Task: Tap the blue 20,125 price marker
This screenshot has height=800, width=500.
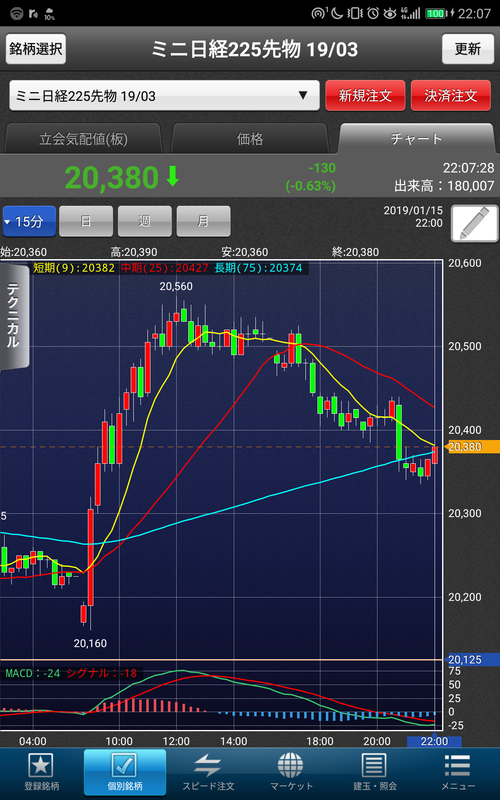Action: coord(472,660)
